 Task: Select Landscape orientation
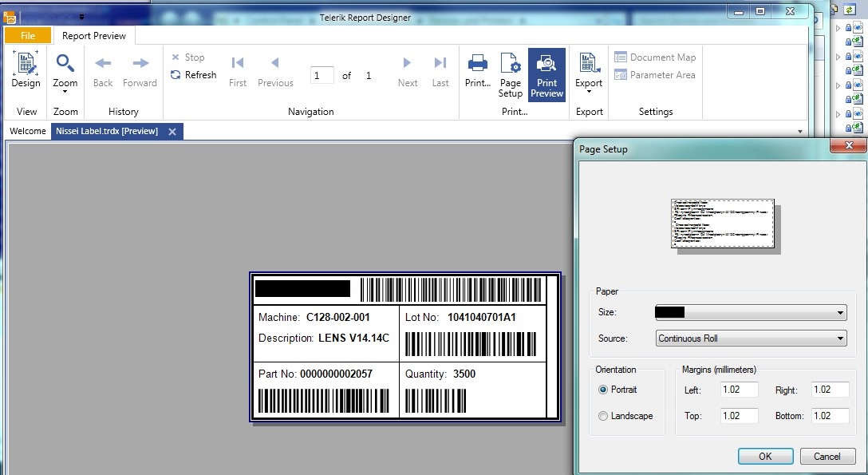click(625, 416)
